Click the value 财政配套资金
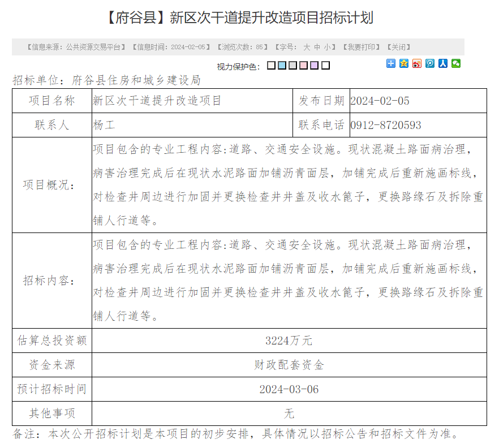499x448 pixels. pyautogui.click(x=289, y=365)
